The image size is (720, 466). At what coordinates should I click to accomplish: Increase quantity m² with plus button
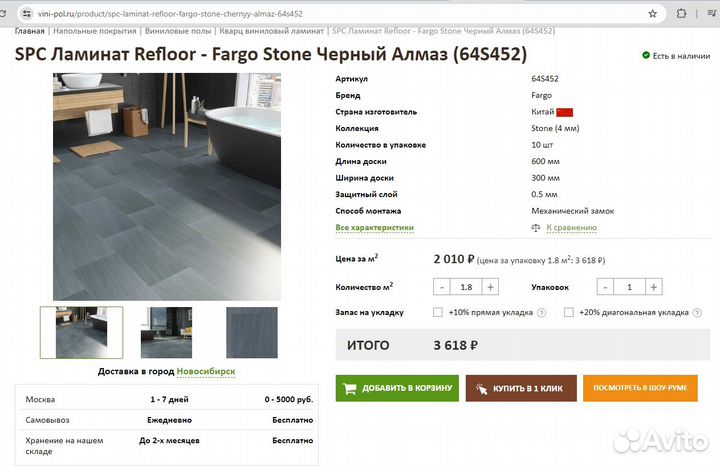(x=490, y=287)
